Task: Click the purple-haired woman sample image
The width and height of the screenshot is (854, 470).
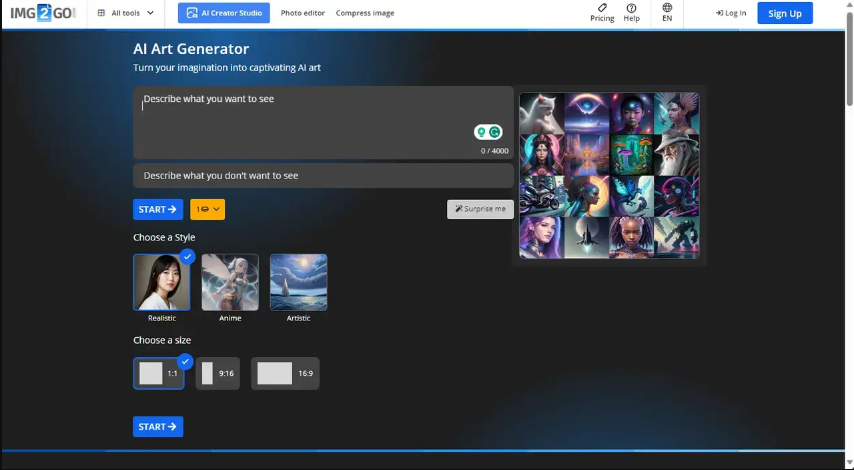Action: 541,237
